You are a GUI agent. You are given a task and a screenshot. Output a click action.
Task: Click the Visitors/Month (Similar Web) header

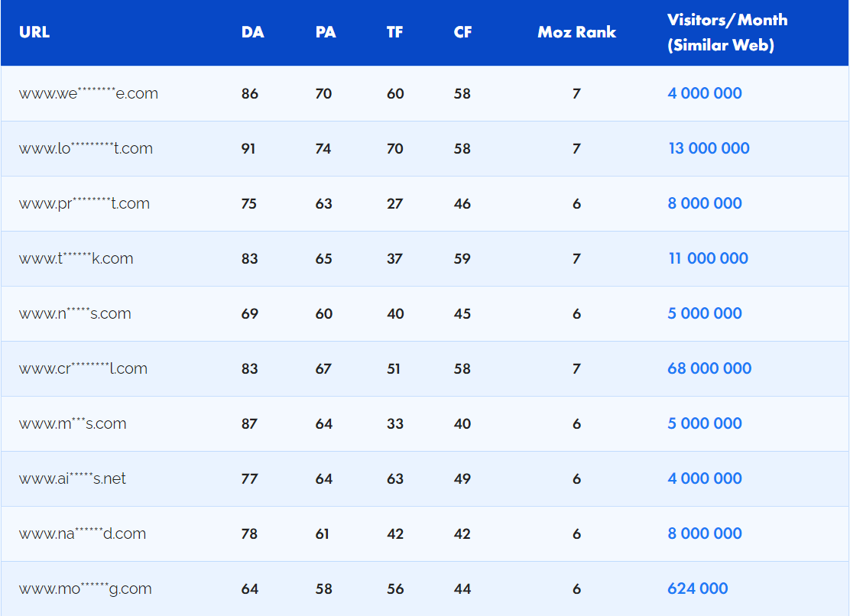[x=726, y=32]
